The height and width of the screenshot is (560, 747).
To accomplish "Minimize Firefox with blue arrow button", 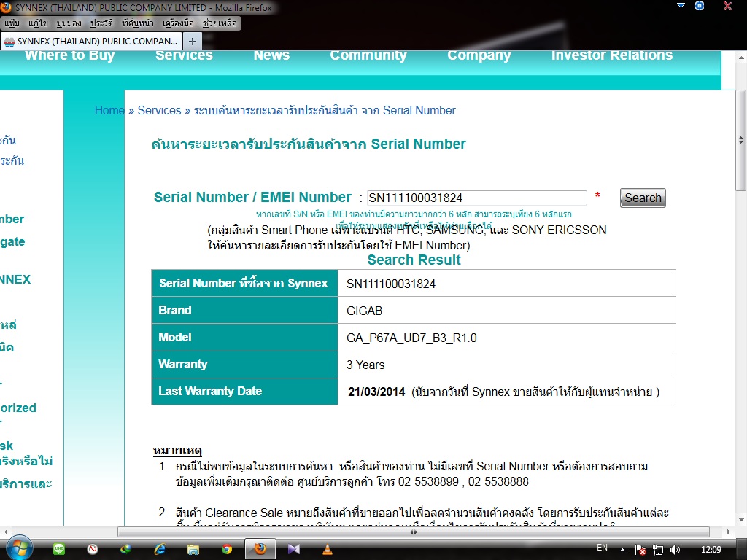I will (681, 6).
